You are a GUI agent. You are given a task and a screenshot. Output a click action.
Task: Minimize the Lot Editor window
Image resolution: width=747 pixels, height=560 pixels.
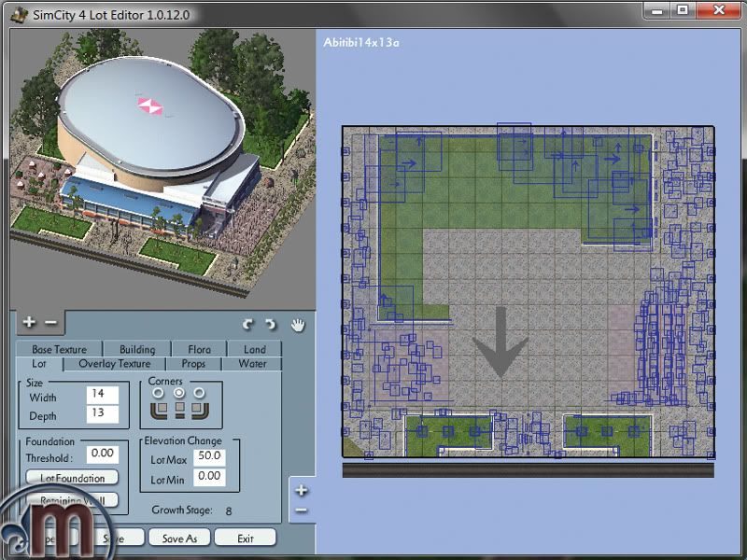point(657,11)
